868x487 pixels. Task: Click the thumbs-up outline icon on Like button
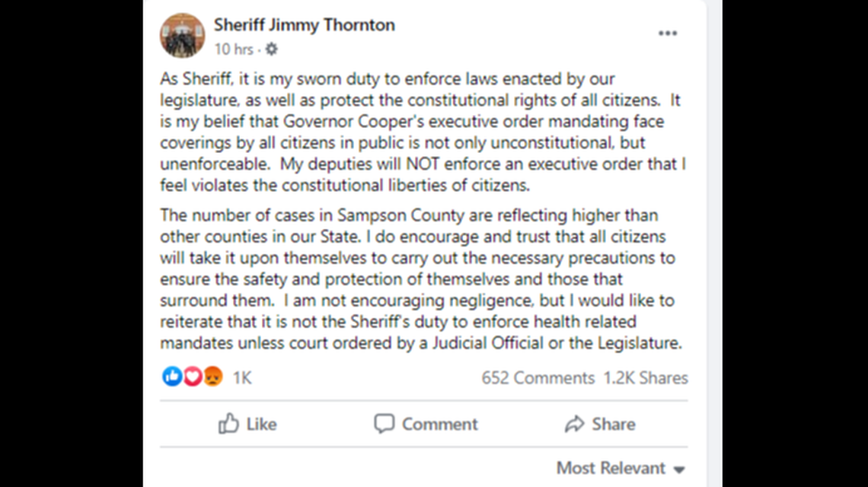[x=228, y=424]
